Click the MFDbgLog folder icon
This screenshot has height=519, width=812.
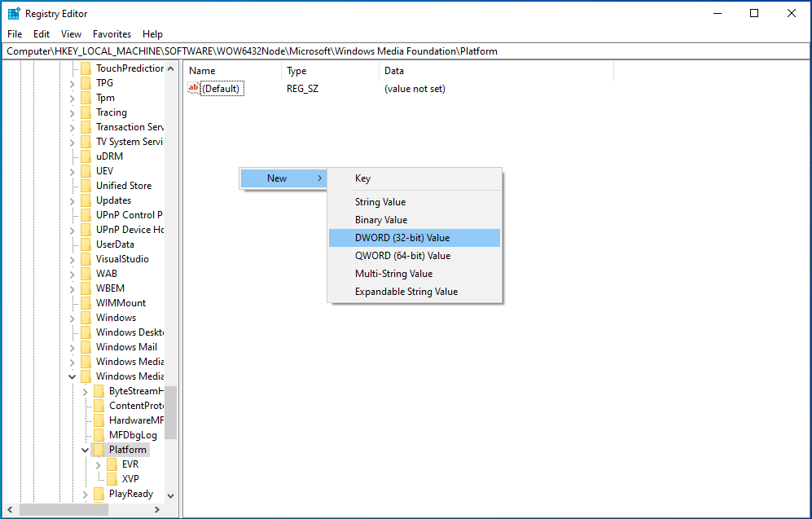[x=99, y=435]
